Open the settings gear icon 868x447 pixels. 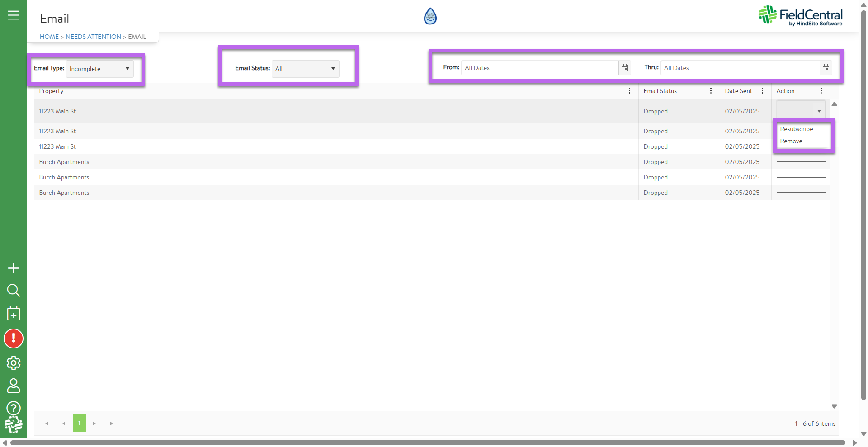(14, 363)
